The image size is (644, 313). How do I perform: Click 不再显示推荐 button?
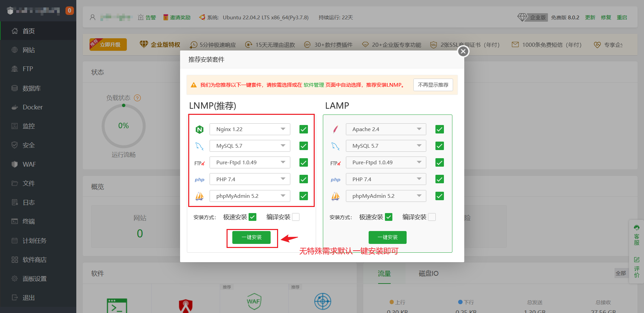433,85
